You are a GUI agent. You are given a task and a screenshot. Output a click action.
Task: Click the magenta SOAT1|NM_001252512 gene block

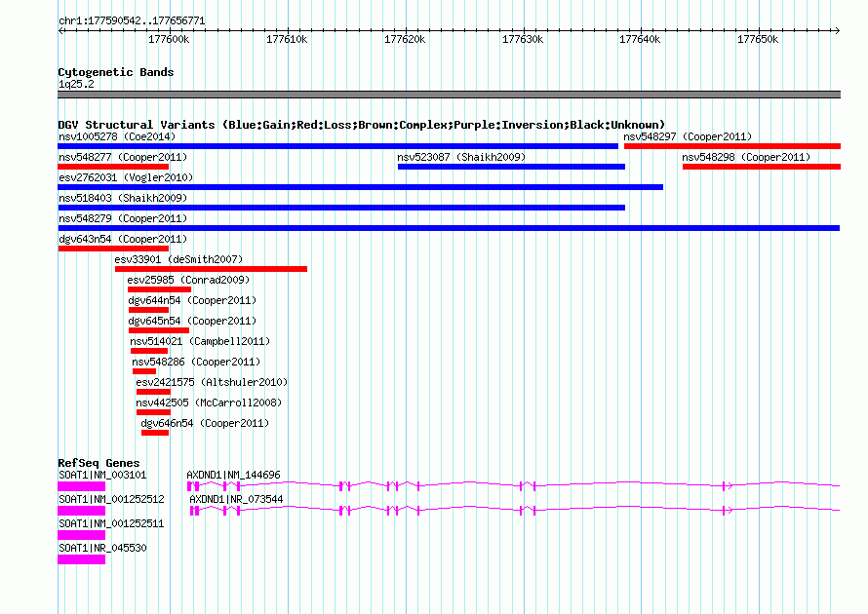pos(81,511)
